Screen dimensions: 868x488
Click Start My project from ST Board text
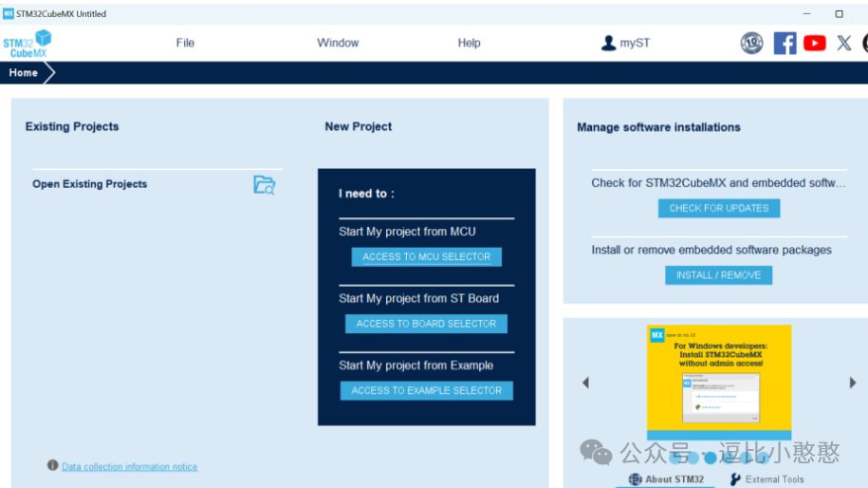(418, 298)
